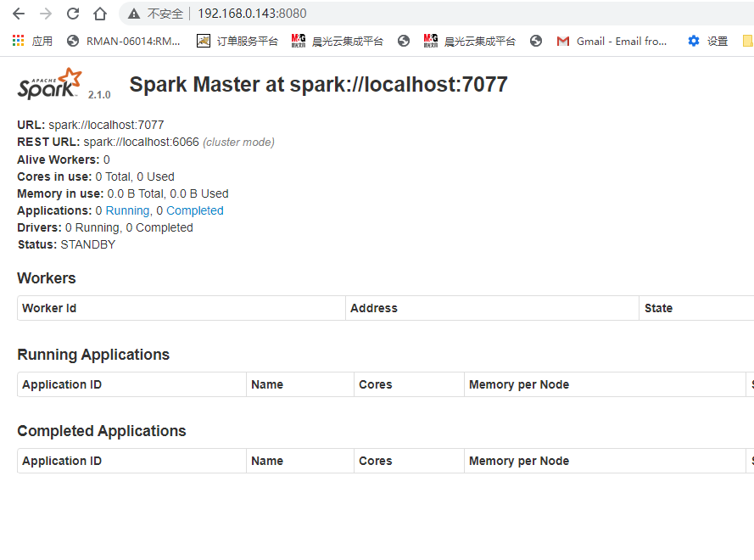This screenshot has height=560, width=754.
Task: Open the RMAN-06014 bookmark
Action: (124, 42)
